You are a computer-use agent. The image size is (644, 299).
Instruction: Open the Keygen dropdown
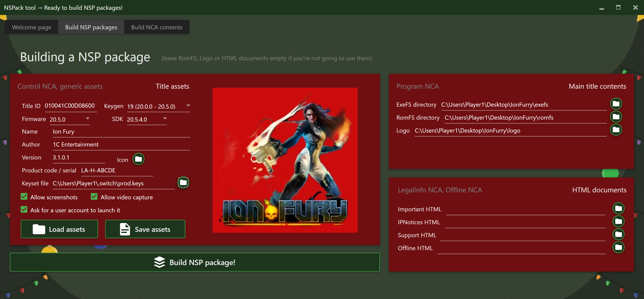158,106
